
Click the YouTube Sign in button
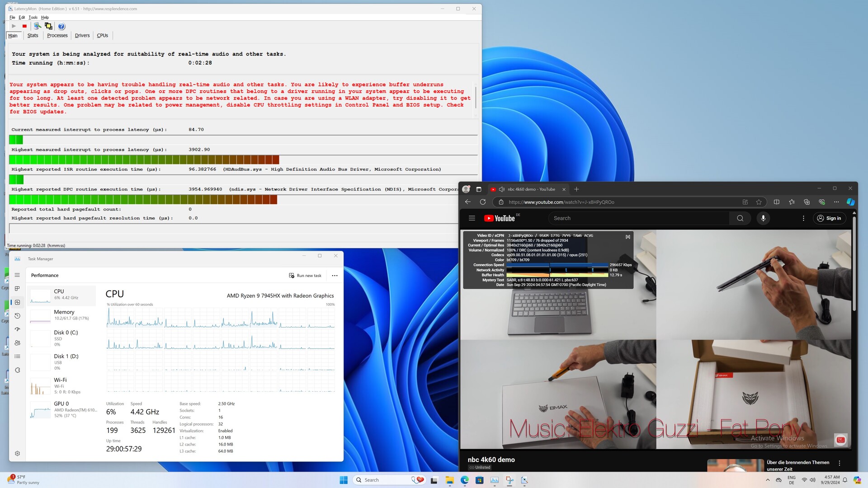click(x=829, y=218)
